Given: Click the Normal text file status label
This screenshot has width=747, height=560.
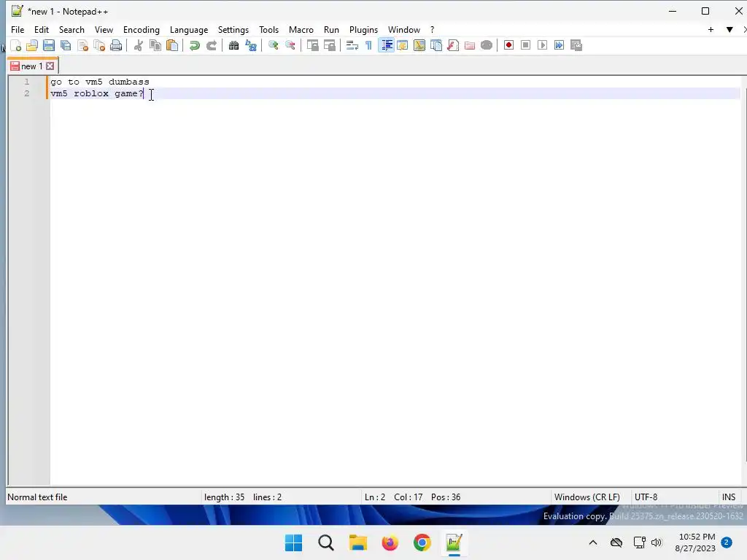Looking at the screenshot, I should [37, 497].
